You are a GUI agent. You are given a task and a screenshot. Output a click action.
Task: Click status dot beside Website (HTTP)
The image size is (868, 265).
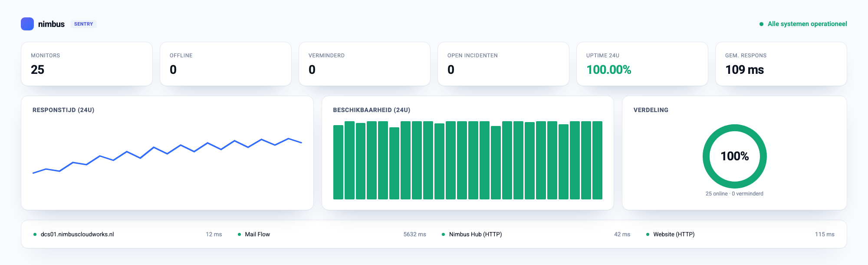pyautogui.click(x=648, y=235)
